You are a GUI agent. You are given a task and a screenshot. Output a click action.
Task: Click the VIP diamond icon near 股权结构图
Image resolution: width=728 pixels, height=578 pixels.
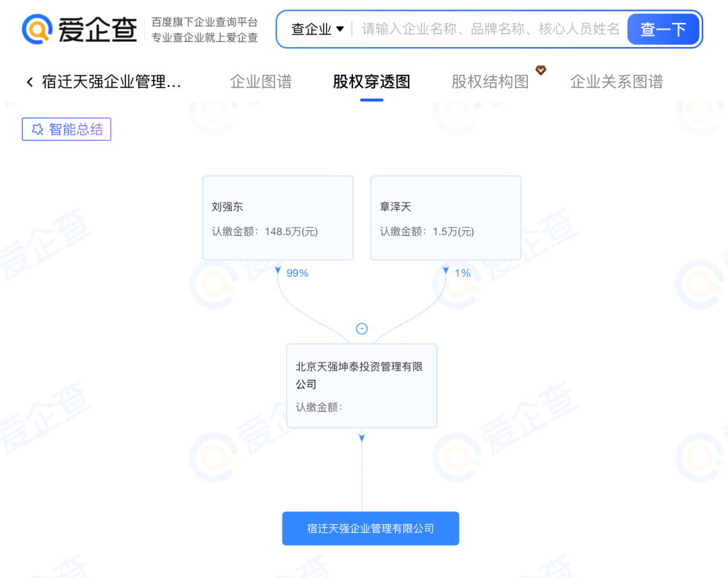[541, 70]
